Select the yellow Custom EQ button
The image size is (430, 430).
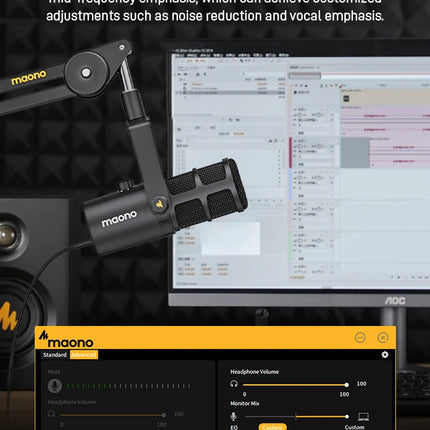click(x=272, y=427)
